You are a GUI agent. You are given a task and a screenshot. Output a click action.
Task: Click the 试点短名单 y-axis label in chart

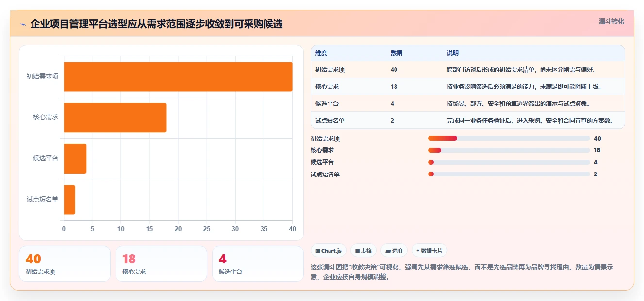click(x=42, y=199)
